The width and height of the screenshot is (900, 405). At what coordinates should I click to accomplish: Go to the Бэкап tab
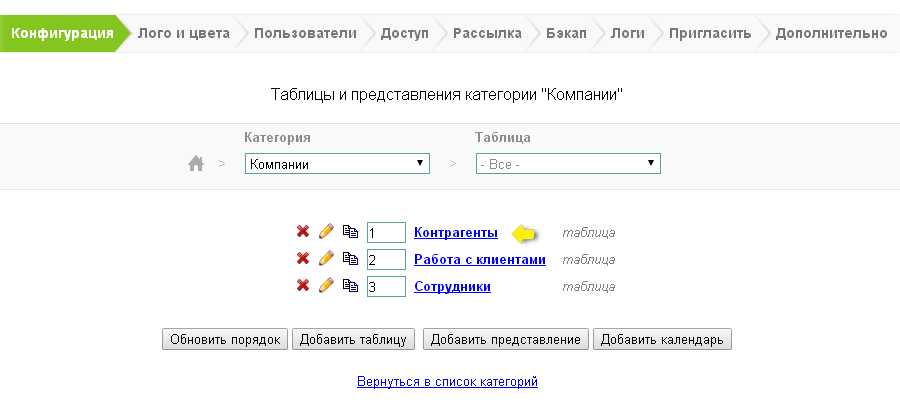point(566,33)
